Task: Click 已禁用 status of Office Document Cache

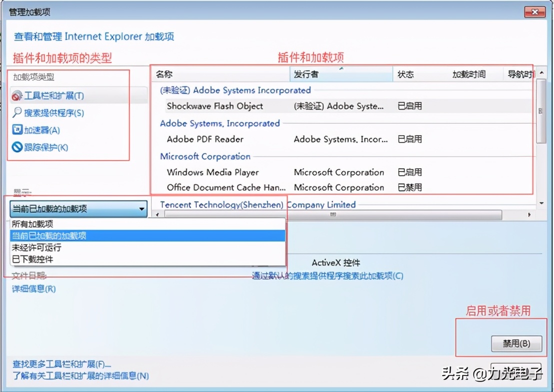Action: (x=410, y=187)
